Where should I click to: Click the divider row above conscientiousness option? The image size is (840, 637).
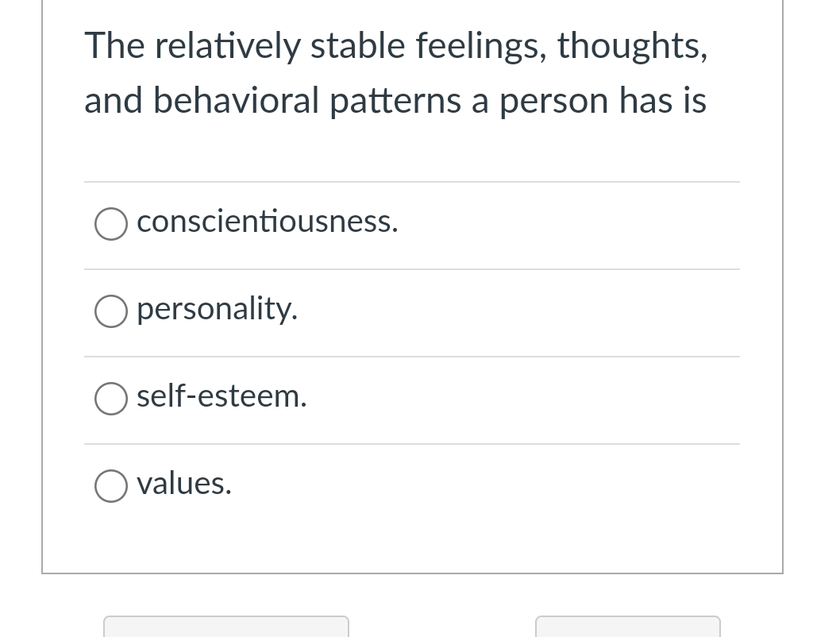[411, 183]
